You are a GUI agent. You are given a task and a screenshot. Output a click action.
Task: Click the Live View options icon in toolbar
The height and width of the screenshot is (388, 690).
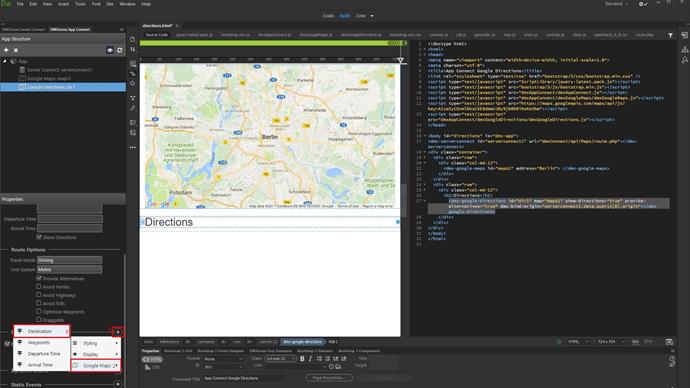click(x=132, y=64)
